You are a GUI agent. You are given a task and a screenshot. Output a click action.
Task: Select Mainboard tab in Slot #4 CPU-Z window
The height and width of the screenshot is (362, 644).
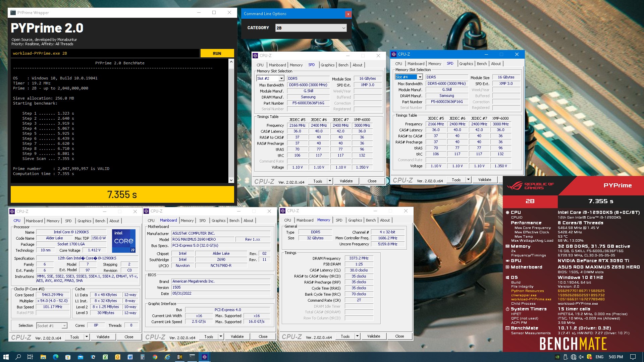pyautogui.click(x=416, y=64)
